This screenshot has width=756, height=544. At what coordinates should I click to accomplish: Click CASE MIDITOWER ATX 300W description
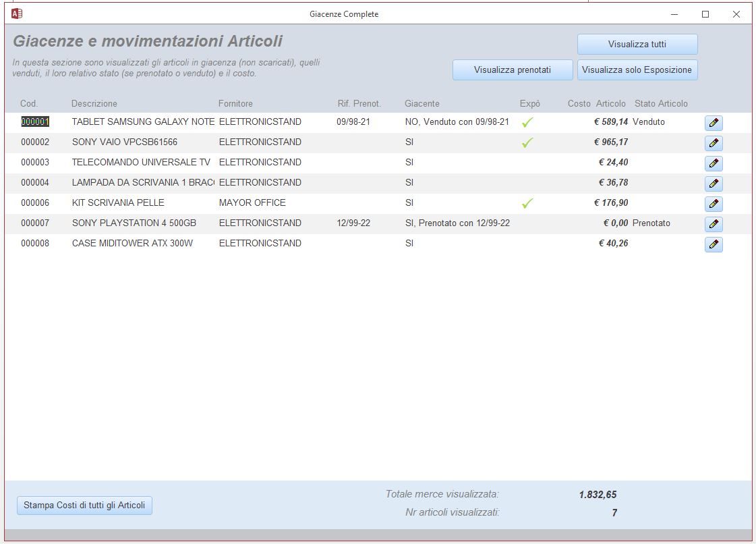[132, 243]
